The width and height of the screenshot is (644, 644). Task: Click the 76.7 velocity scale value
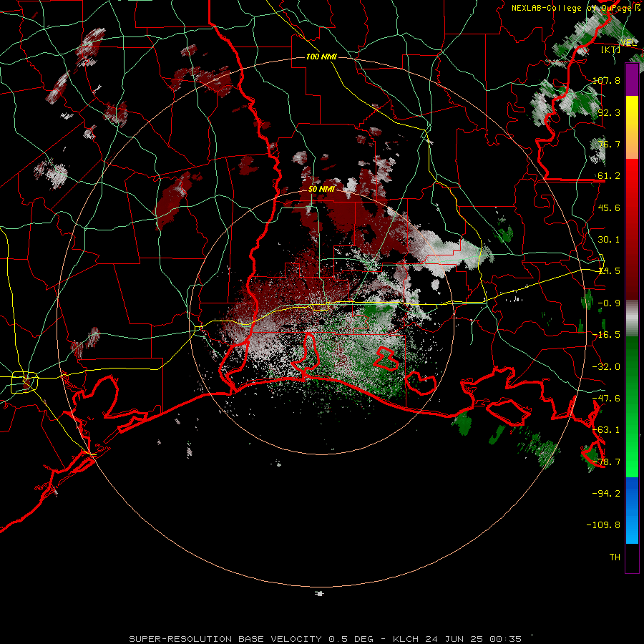pyautogui.click(x=609, y=144)
